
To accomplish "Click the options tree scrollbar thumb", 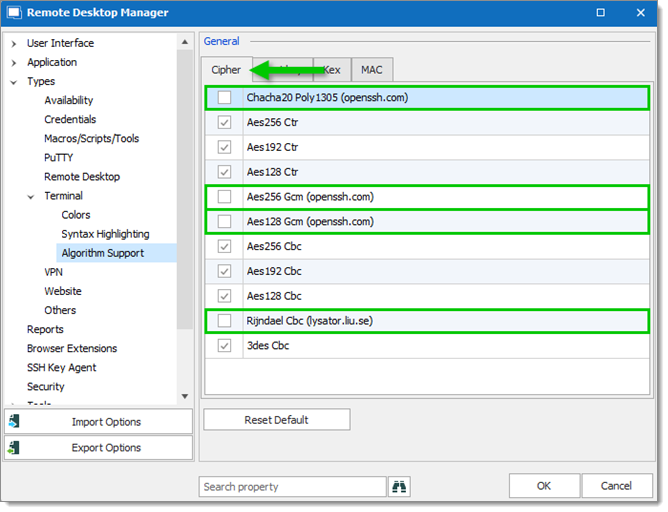I will (185, 189).
